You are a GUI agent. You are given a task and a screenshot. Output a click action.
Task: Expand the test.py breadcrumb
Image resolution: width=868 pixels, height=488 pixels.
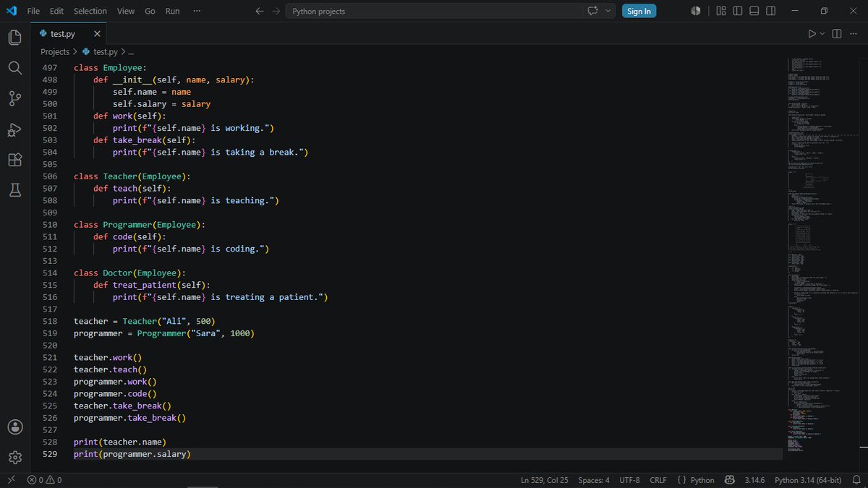106,52
